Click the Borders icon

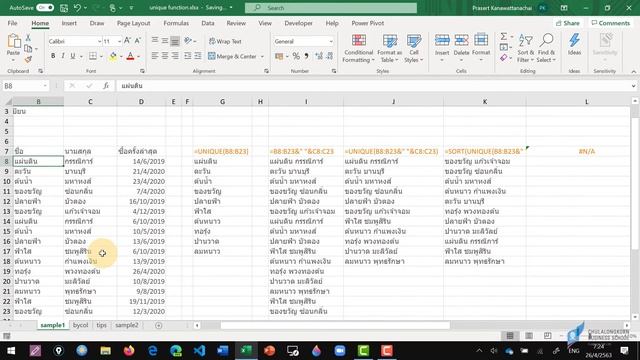click(x=93, y=56)
